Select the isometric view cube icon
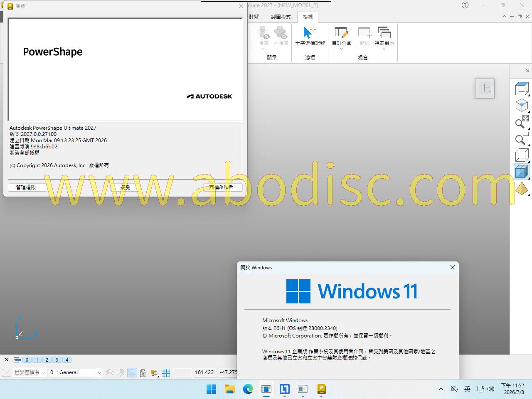 522,106
